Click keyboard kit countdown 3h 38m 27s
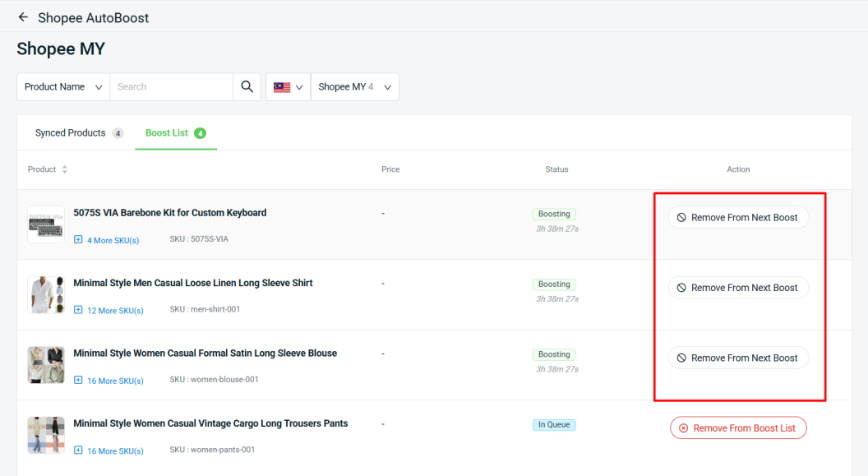The height and width of the screenshot is (476, 868). (557, 229)
